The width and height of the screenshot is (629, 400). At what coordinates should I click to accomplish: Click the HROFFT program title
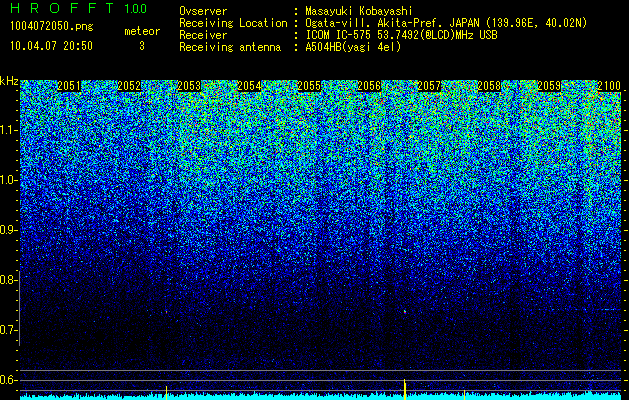click(x=62, y=8)
